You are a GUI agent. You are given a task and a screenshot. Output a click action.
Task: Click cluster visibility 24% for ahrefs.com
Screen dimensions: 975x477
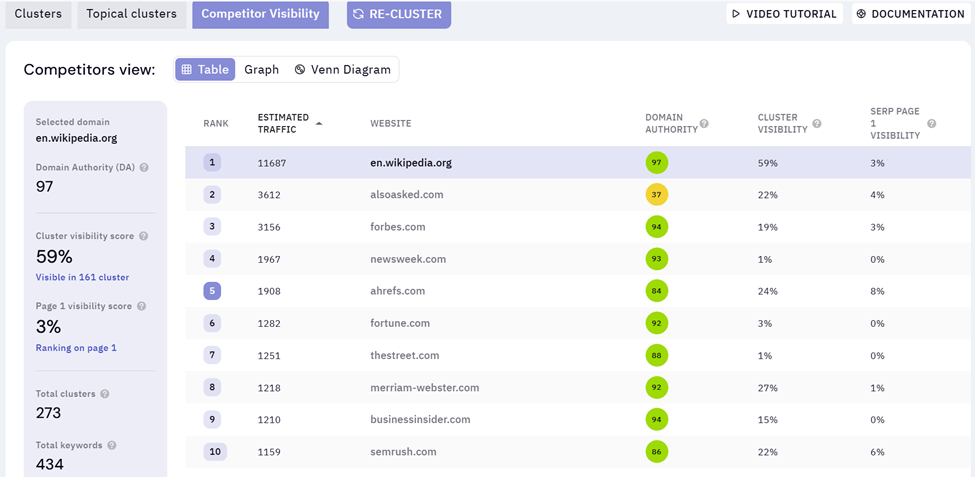[767, 291]
